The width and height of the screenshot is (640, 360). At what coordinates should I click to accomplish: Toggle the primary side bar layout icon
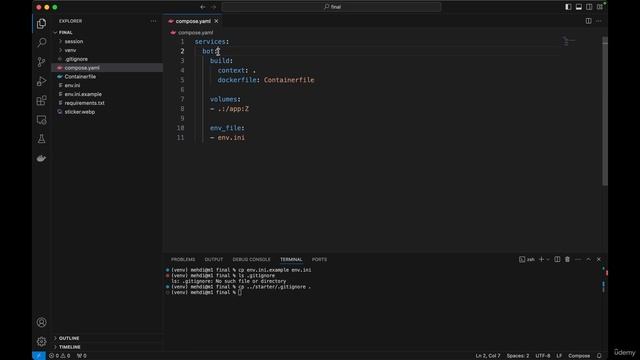click(568, 7)
